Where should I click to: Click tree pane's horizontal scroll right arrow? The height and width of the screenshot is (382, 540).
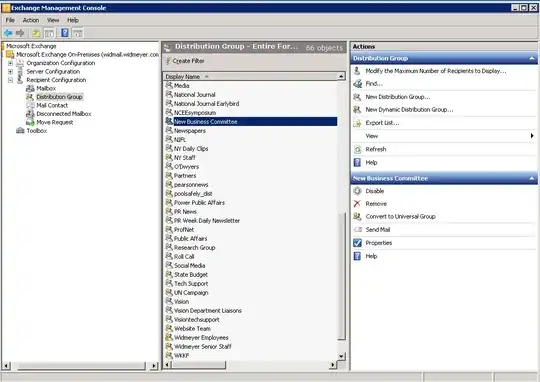click(154, 366)
